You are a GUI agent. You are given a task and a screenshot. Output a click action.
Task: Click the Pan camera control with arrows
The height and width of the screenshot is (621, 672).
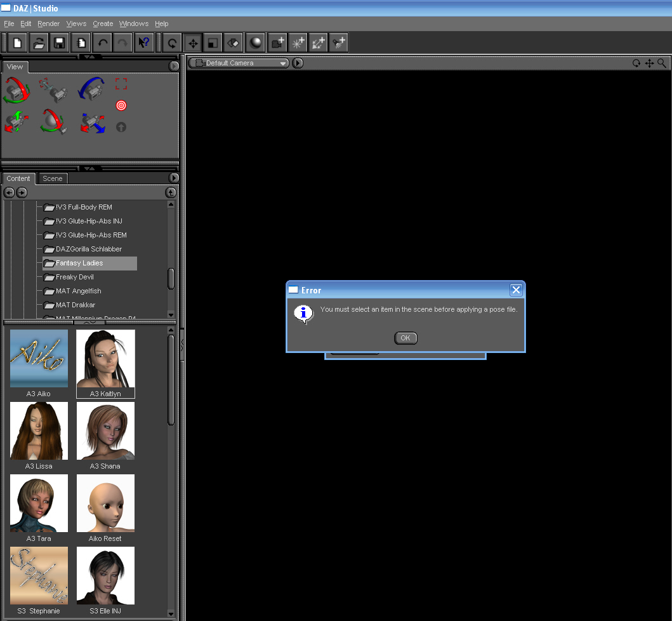click(x=16, y=122)
